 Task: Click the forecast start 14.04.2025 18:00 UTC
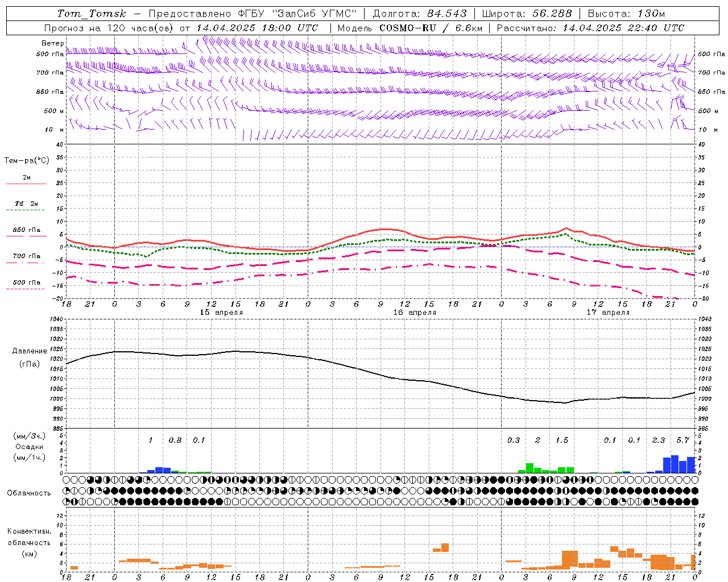[x=257, y=28]
